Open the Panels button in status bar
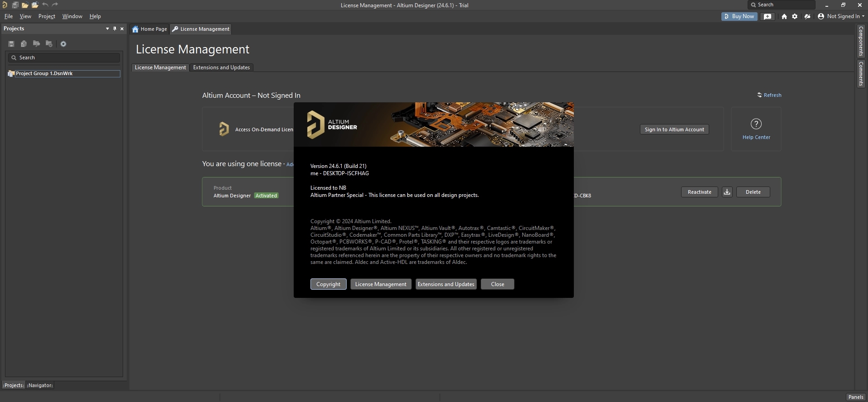868x402 pixels. (855, 397)
